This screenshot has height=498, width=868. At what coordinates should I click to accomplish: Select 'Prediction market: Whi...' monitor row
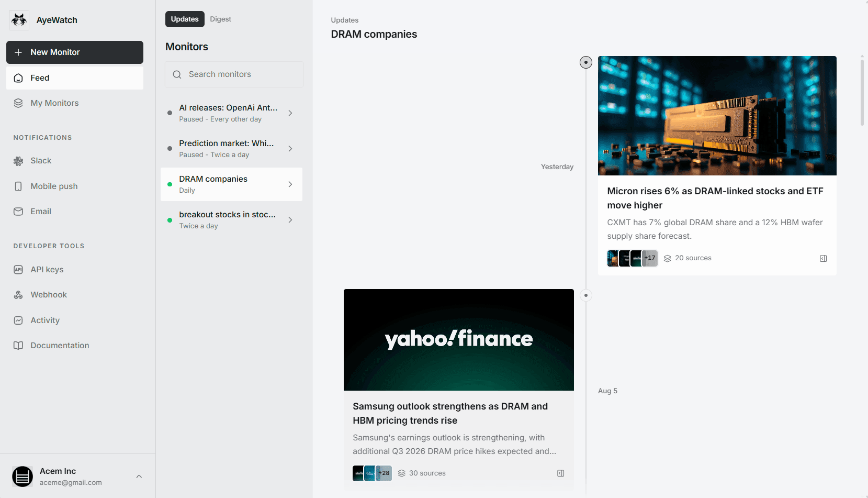231,149
